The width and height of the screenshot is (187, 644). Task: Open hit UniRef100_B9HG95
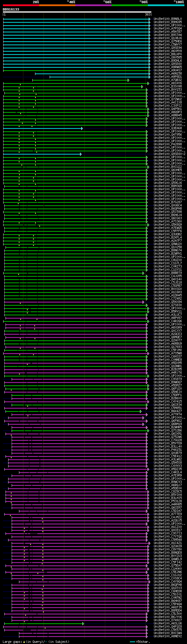pyautogui.click(x=168, y=22)
